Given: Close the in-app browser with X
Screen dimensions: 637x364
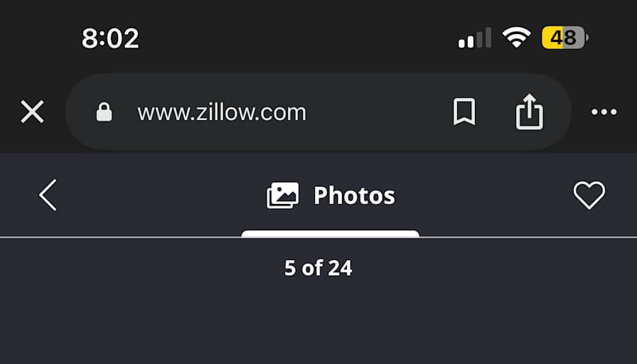Looking at the screenshot, I should [x=32, y=112].
